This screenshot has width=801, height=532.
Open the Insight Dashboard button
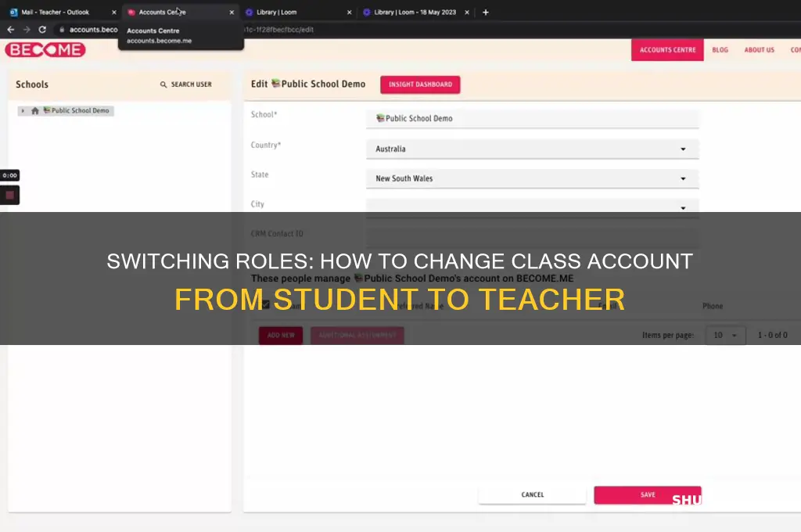(420, 84)
